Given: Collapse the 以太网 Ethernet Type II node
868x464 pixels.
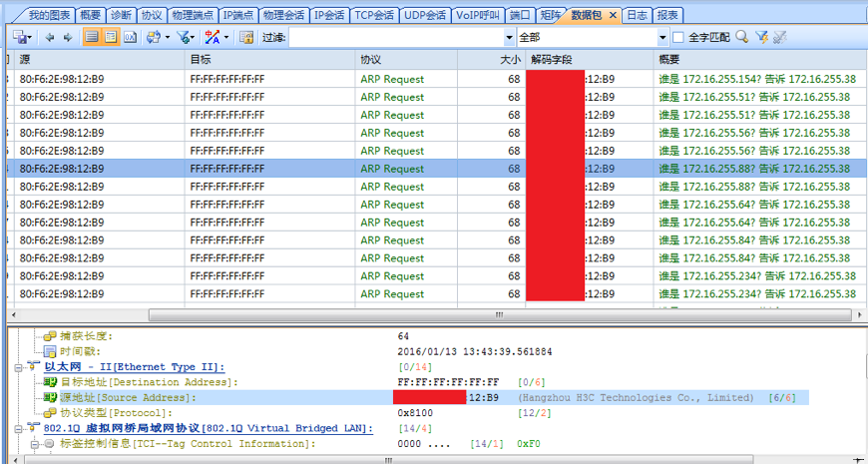Looking at the screenshot, I should 20,366.
